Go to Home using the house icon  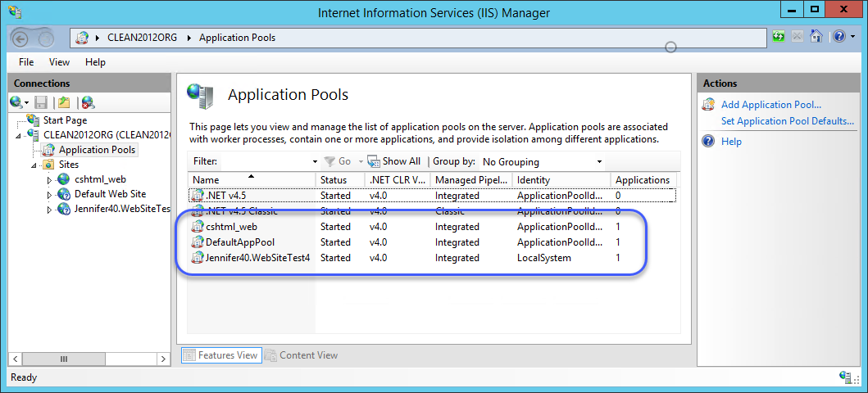[816, 37]
